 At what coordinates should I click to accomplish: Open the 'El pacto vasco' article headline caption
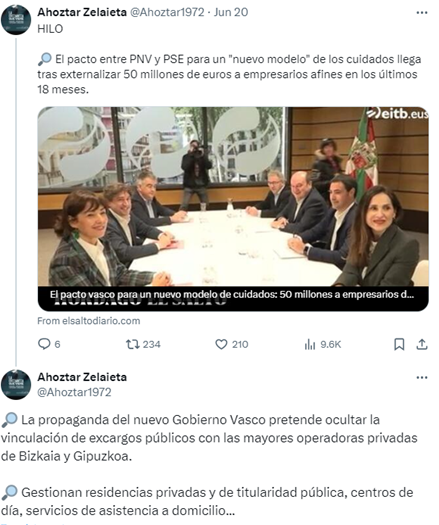click(232, 295)
